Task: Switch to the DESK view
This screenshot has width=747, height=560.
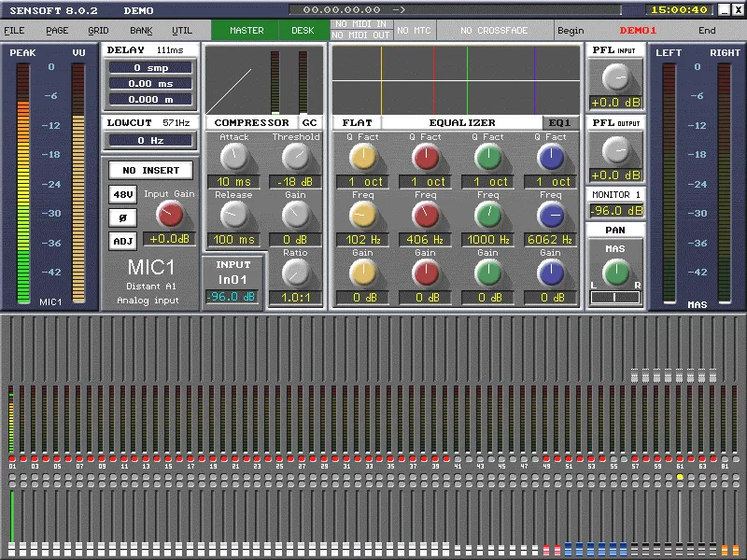Action: [x=303, y=31]
